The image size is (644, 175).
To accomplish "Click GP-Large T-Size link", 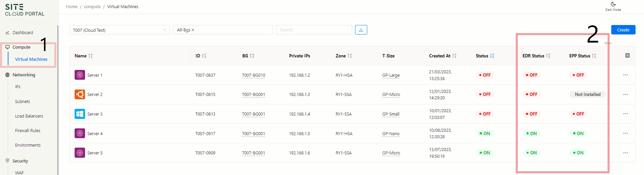I will [391, 75].
